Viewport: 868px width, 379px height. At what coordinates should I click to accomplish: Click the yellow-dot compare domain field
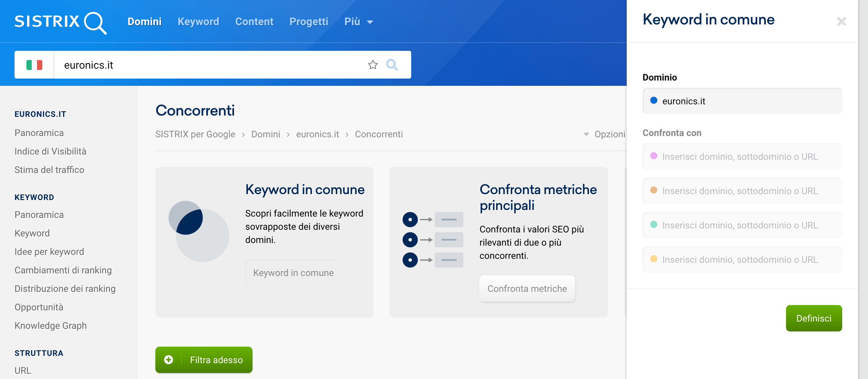(x=742, y=259)
